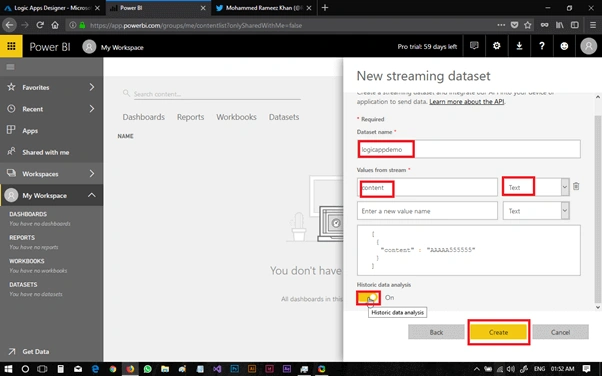Open type dropdown for content value
The height and width of the screenshot is (376, 602).
(x=564, y=187)
